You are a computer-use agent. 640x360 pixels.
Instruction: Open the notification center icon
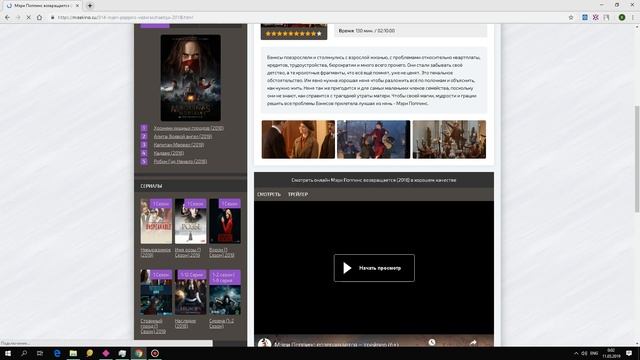tap(629, 353)
